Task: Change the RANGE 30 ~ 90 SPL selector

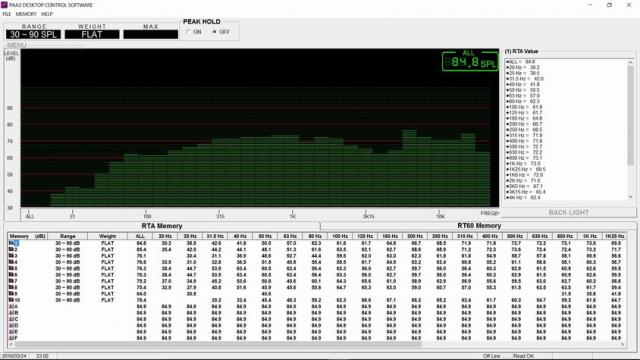Action: (x=33, y=35)
